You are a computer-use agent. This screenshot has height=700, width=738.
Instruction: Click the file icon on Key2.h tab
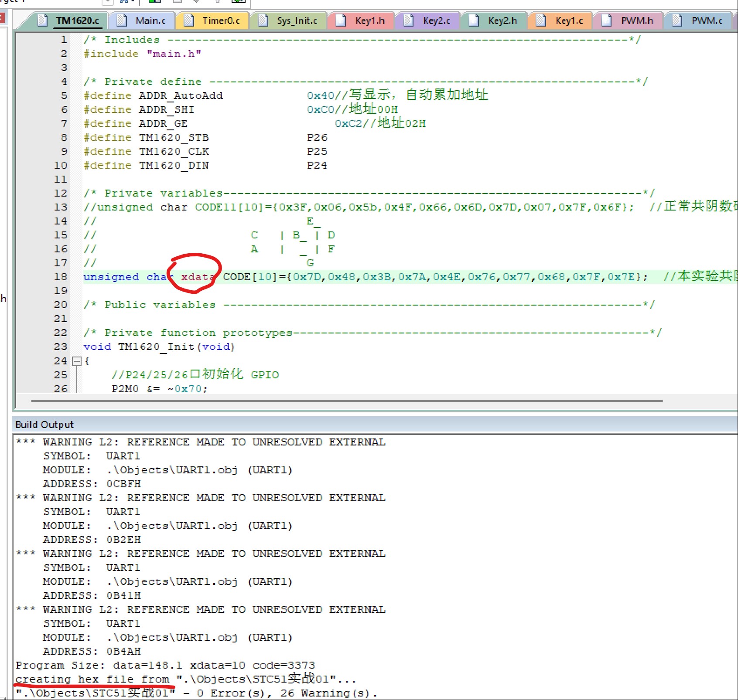click(x=474, y=20)
